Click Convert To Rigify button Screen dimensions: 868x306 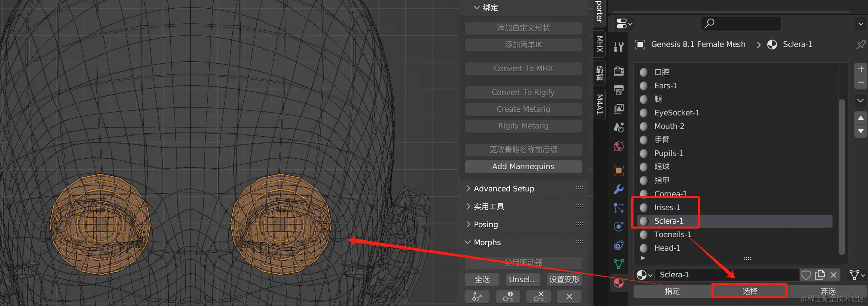(x=523, y=92)
